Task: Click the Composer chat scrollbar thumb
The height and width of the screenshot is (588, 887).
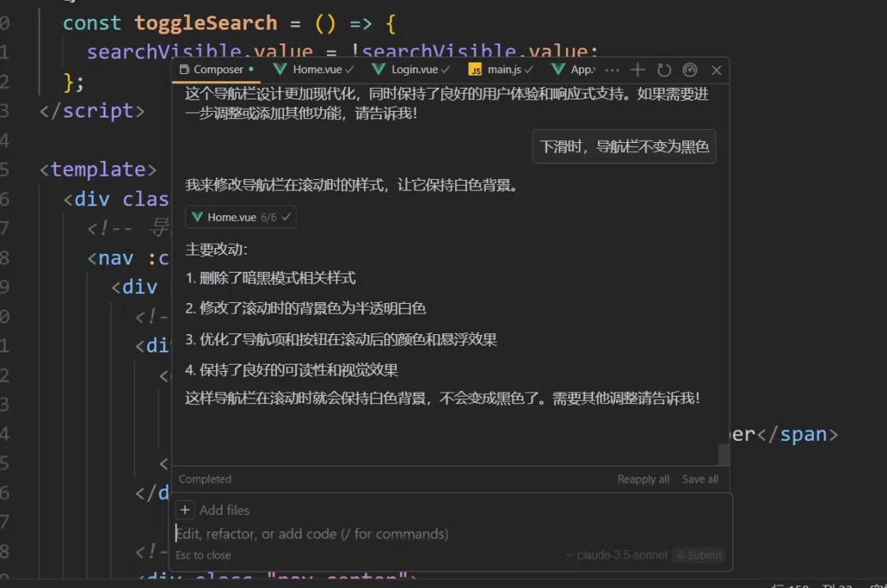Action: point(724,455)
